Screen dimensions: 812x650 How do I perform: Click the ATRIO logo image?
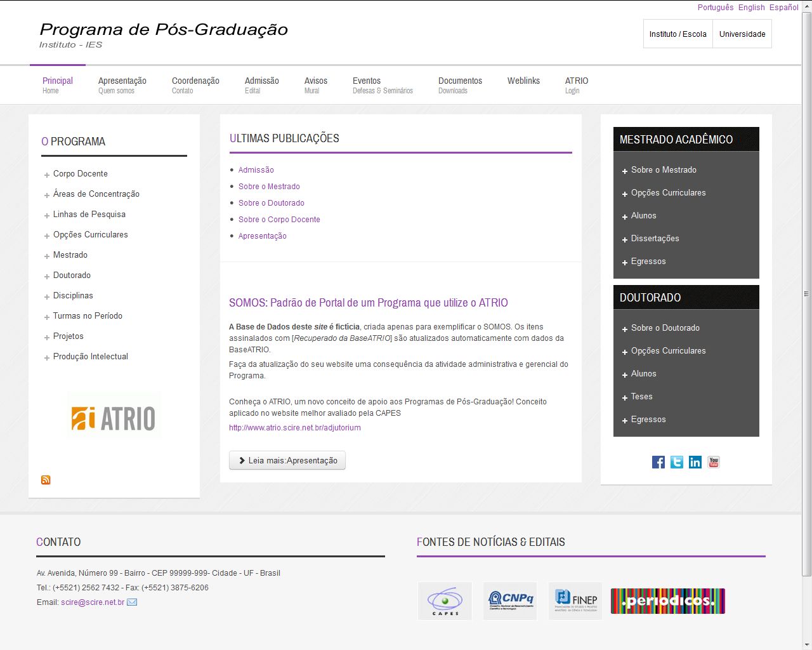coord(114,417)
